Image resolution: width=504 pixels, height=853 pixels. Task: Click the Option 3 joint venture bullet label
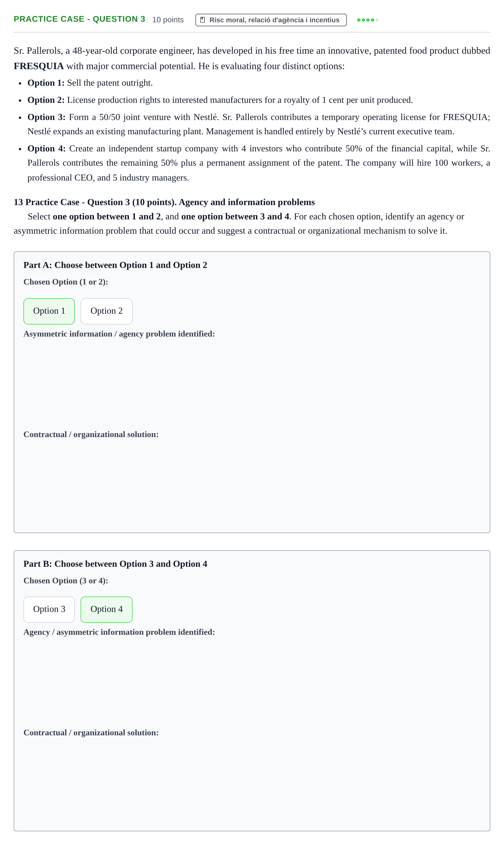[47, 117]
